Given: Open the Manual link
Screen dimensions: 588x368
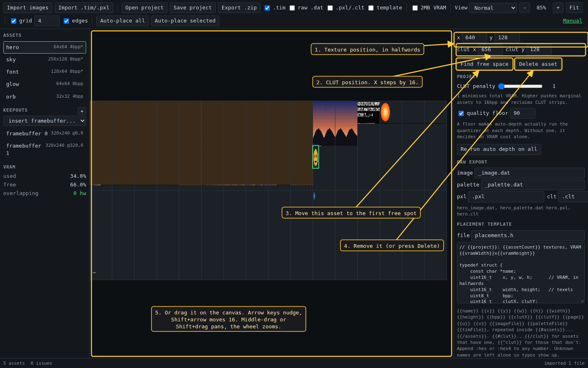Looking at the screenshot, I should click(x=572, y=21).
